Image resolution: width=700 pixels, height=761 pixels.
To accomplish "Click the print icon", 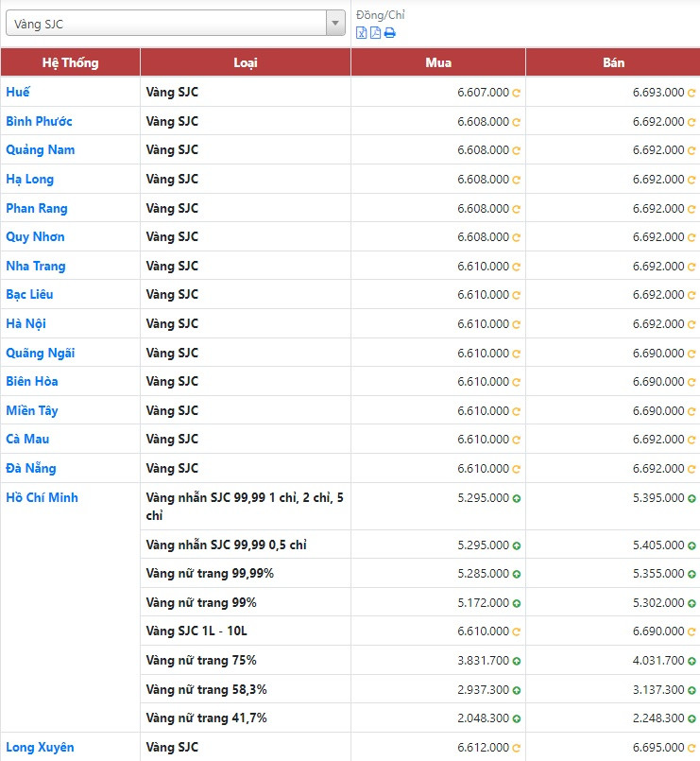I will pyautogui.click(x=390, y=33).
